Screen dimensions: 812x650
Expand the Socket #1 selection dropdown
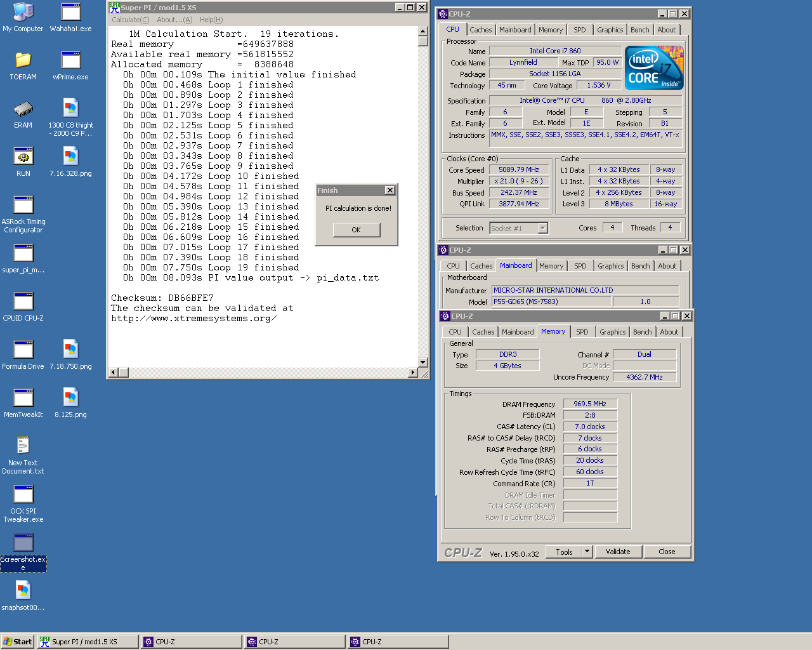click(542, 228)
